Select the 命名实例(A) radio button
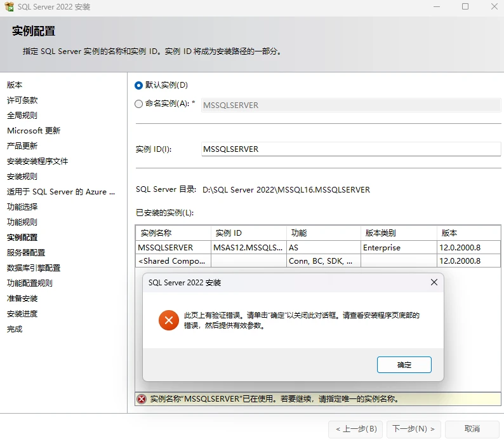The width and height of the screenshot is (504, 441). pyautogui.click(x=138, y=104)
